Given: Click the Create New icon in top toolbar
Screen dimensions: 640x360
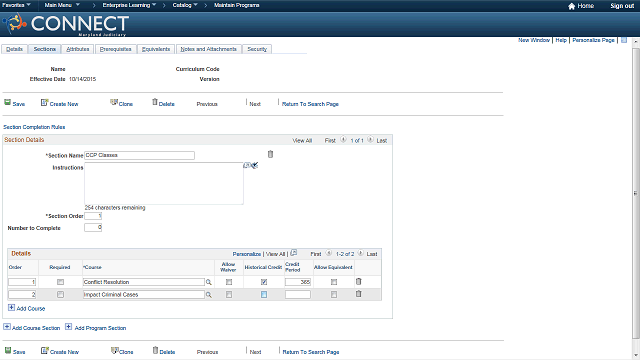Looking at the screenshot, I should point(44,102).
